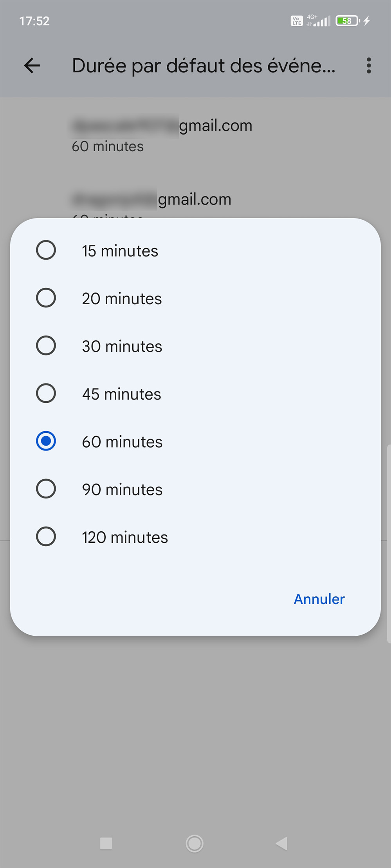Screen dimensions: 391x868
Task: Tap the back arrow icon
Action: (32, 66)
